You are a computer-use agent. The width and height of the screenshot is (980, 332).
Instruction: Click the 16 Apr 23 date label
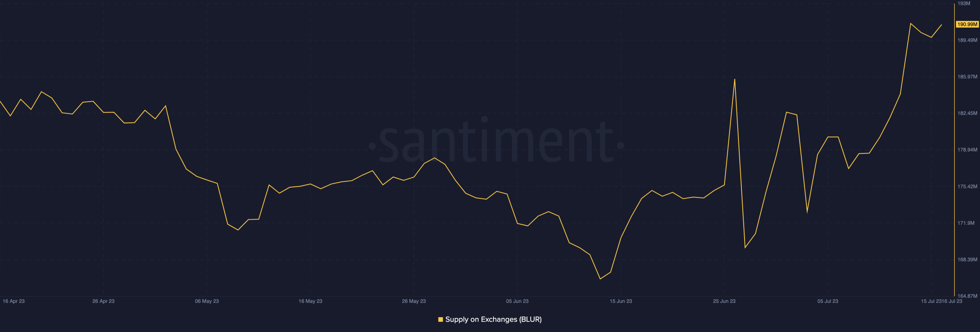[x=13, y=301]
